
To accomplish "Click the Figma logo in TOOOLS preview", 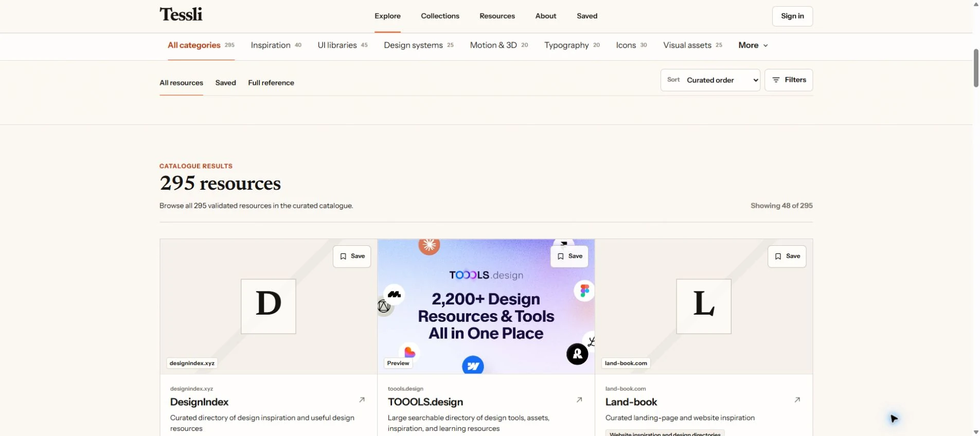I will coord(584,291).
